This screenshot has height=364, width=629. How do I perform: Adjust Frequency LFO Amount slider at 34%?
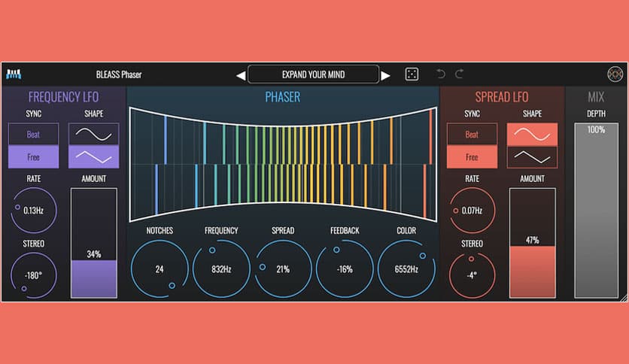coord(94,243)
